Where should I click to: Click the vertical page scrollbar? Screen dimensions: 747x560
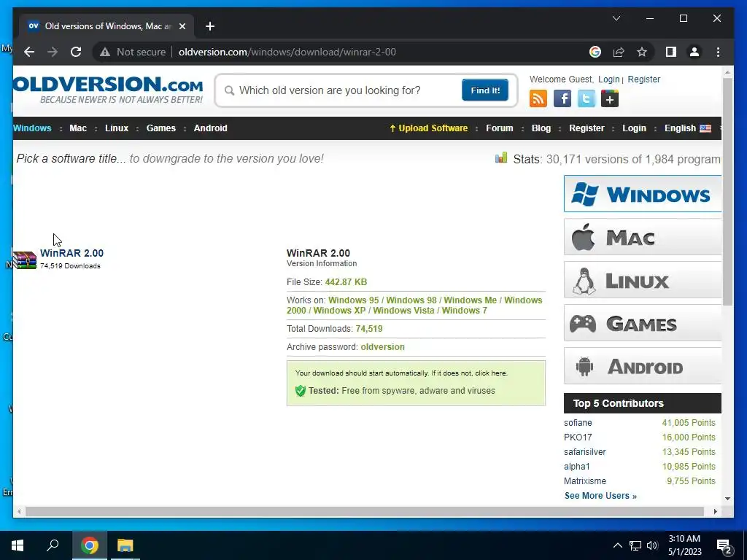coord(727,192)
